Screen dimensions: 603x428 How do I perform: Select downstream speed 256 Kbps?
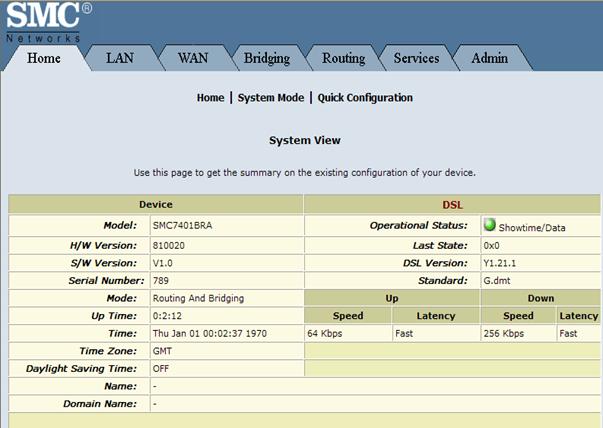coord(503,333)
